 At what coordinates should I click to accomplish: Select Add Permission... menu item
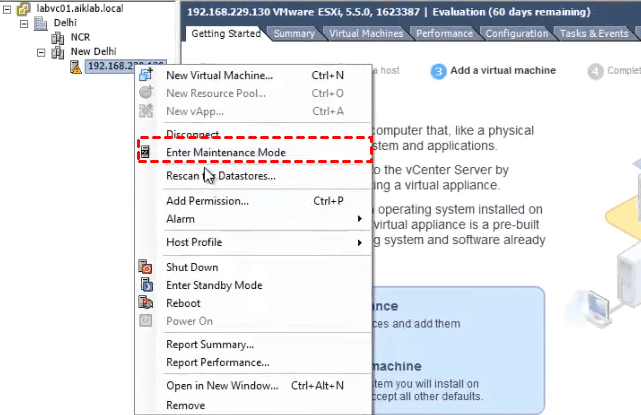click(253, 201)
